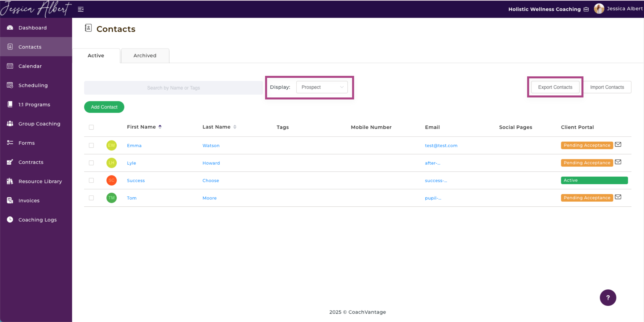Open the Forms section
The width and height of the screenshot is (644, 322).
click(36, 143)
